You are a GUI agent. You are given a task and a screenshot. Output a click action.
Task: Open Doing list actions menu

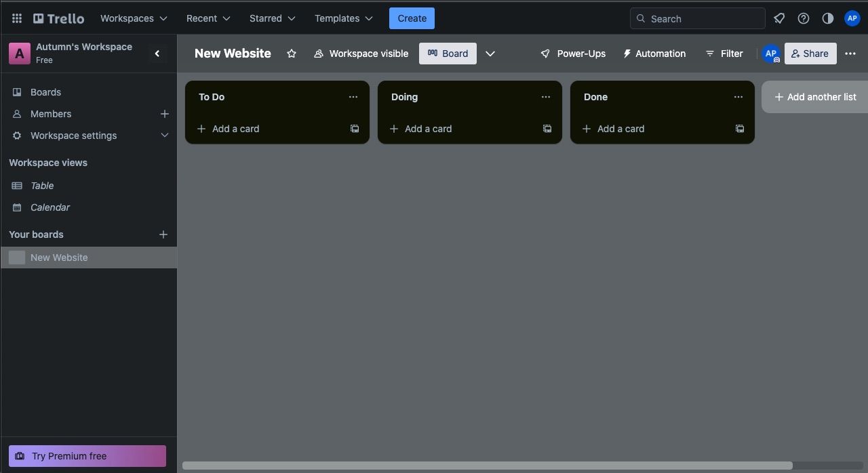coord(546,97)
